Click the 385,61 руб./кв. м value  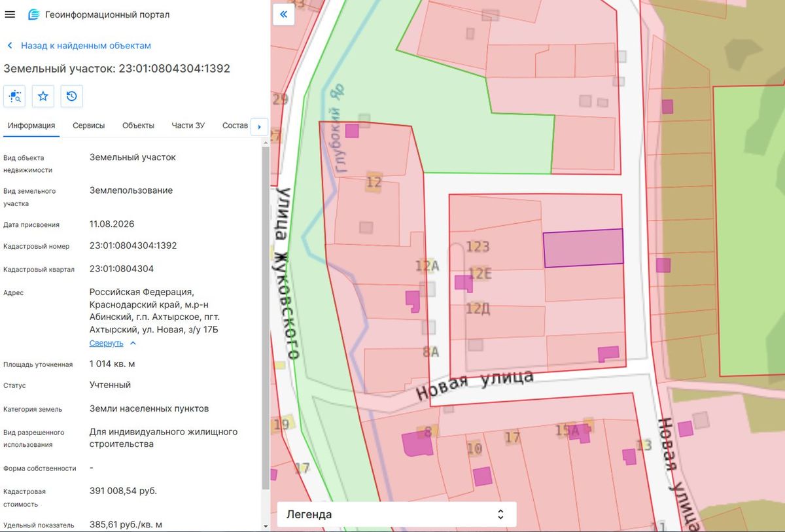tap(126, 525)
